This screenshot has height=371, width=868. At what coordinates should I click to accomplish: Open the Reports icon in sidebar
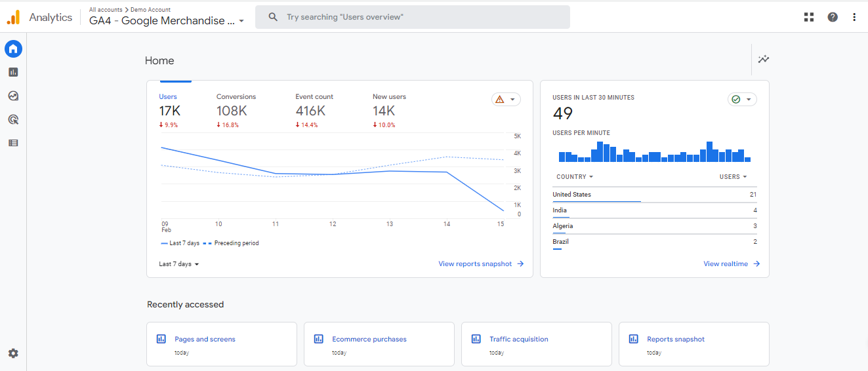13,72
